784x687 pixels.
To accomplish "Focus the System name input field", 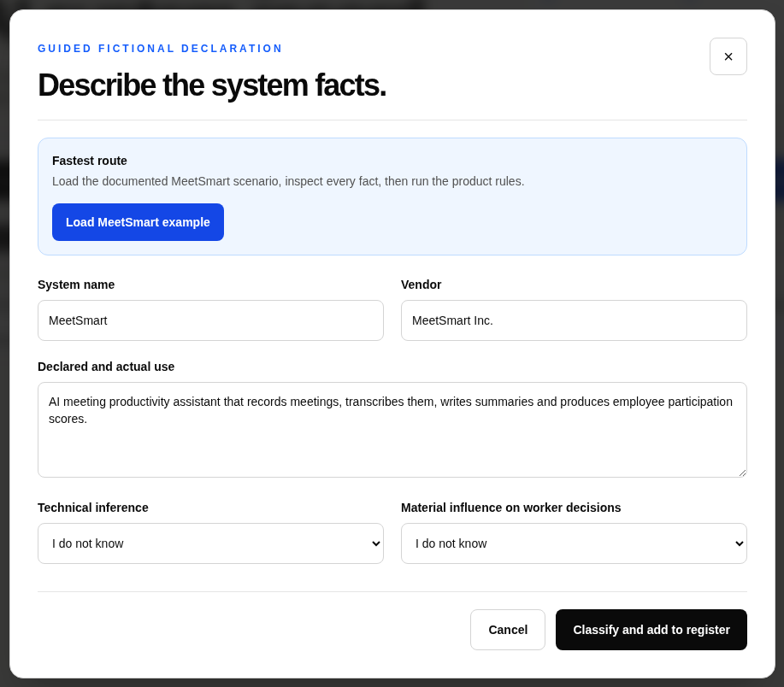I will tap(210, 320).
